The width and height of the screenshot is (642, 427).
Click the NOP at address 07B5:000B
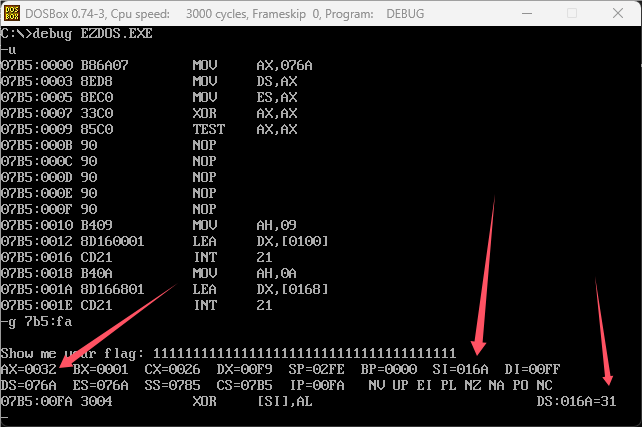coord(204,145)
